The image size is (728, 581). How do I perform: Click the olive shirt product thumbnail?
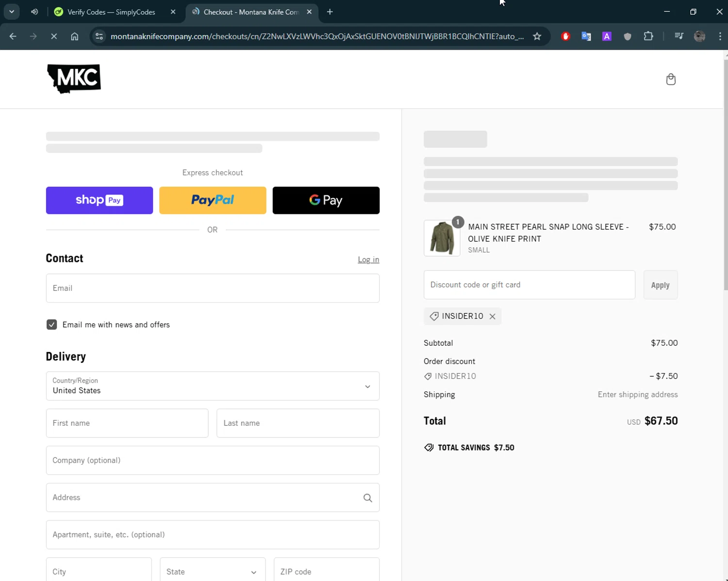tap(442, 238)
